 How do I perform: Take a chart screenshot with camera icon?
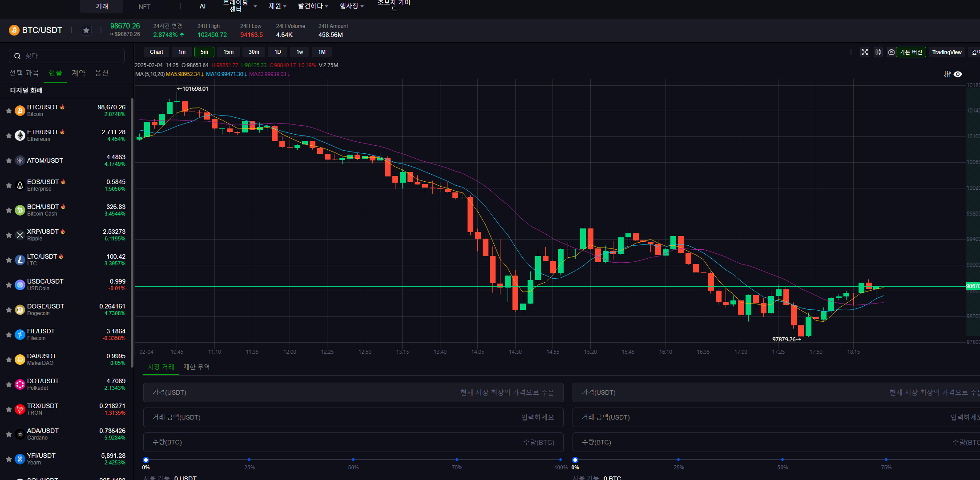point(891,52)
